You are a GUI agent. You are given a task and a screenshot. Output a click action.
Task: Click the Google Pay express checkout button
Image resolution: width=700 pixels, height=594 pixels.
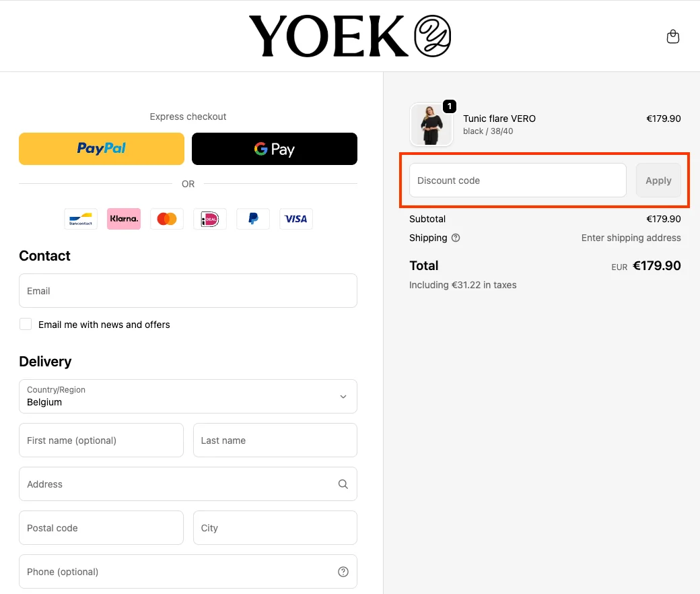pos(274,148)
